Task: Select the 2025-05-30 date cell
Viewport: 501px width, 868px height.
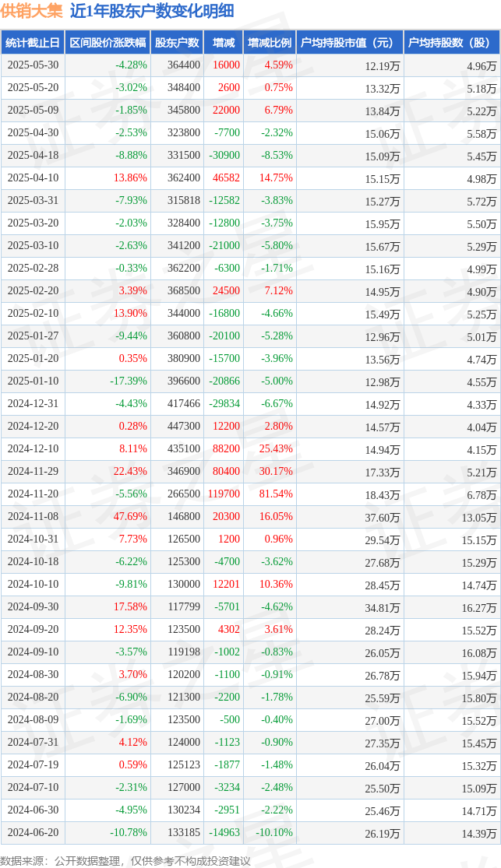Action: coord(33,65)
